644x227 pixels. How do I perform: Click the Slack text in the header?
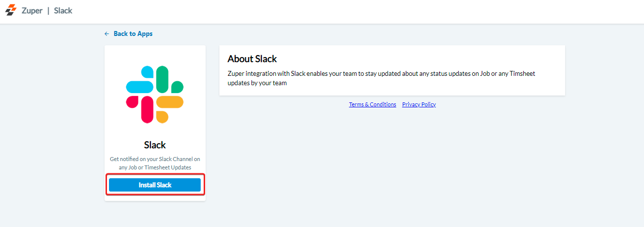coord(63,10)
